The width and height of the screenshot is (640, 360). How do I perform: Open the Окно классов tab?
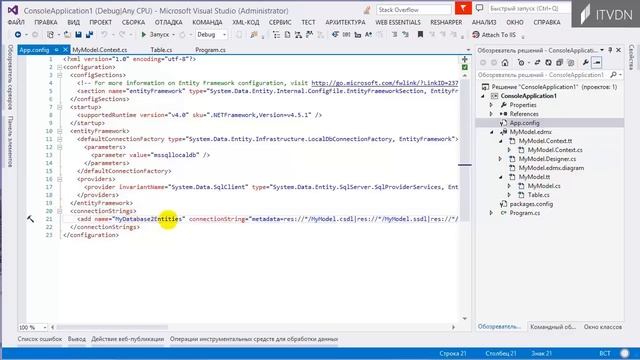click(602, 327)
